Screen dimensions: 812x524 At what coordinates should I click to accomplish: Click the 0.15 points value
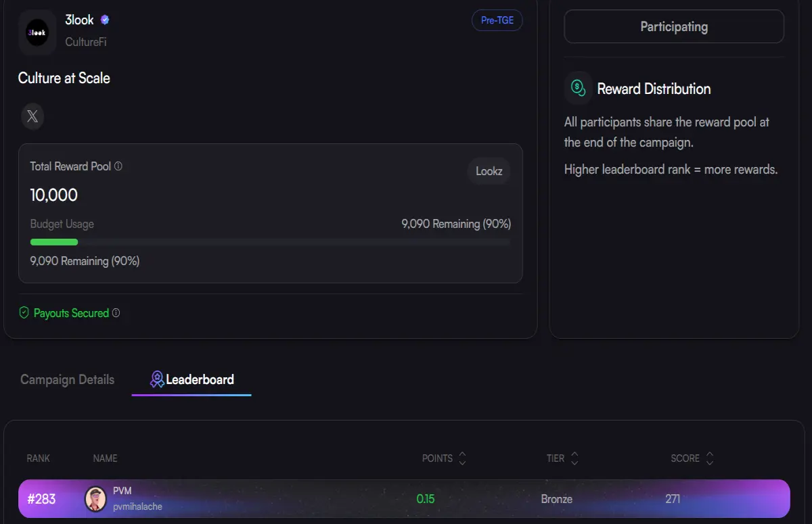pyautogui.click(x=426, y=499)
